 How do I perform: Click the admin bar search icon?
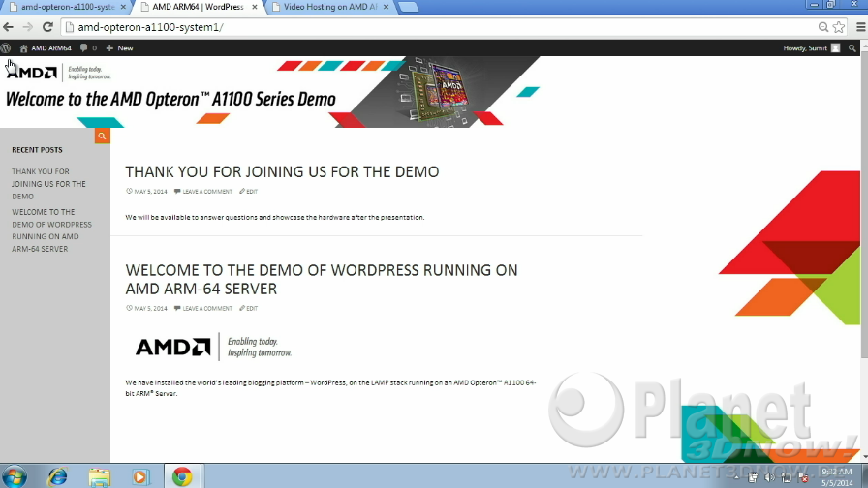pos(852,48)
